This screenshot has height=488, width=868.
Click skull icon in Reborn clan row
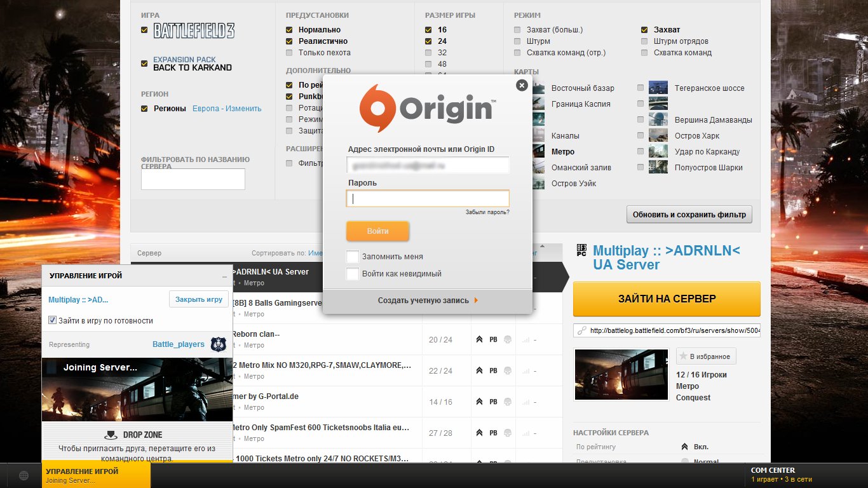pos(507,340)
